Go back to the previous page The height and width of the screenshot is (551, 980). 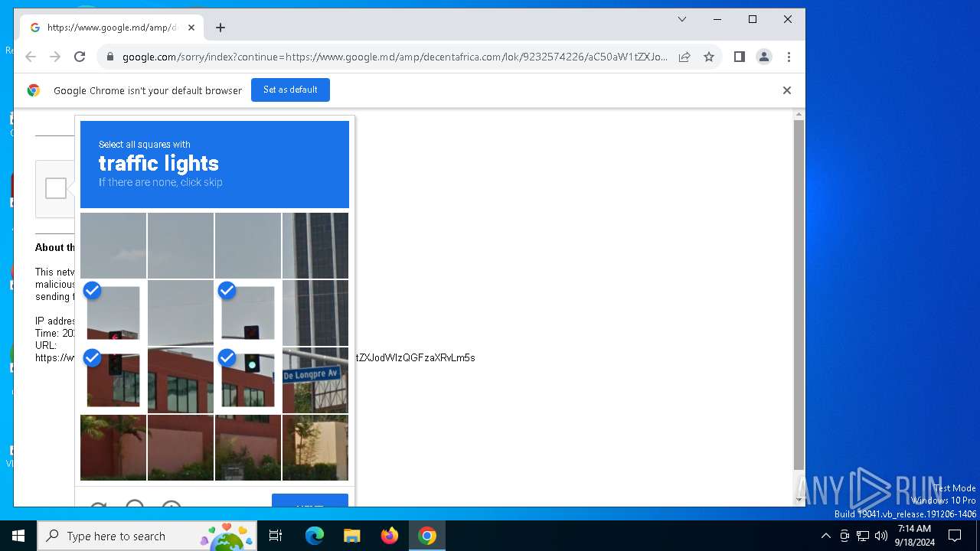(x=31, y=57)
